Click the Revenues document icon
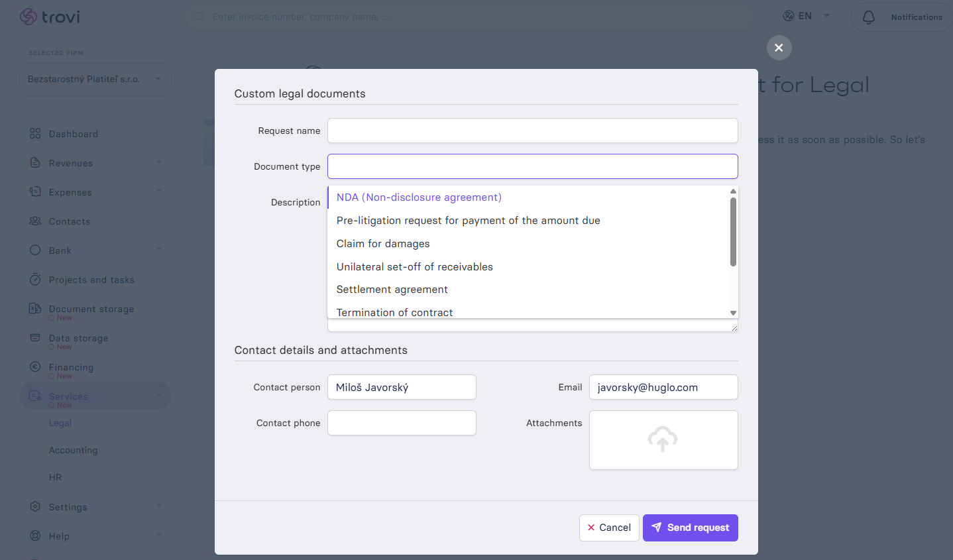 (35, 163)
